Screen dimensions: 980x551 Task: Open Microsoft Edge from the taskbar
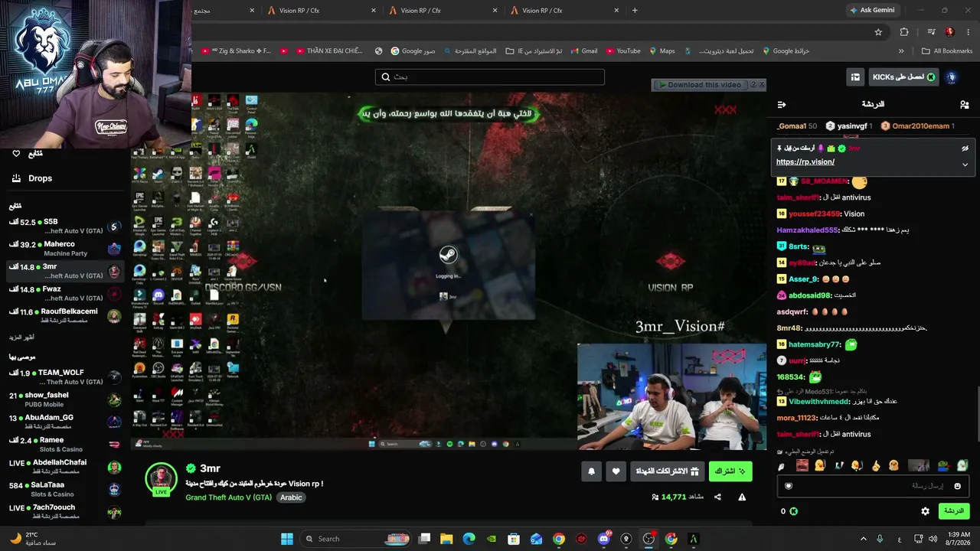point(469,539)
